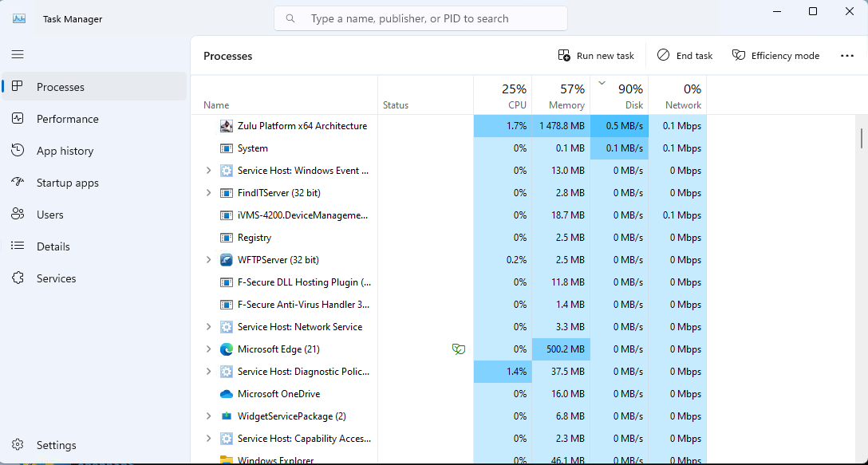Image resolution: width=868 pixels, height=465 pixels.
Task: Click the efficiency mode leaf icon on Edge row
Action: [x=459, y=349]
